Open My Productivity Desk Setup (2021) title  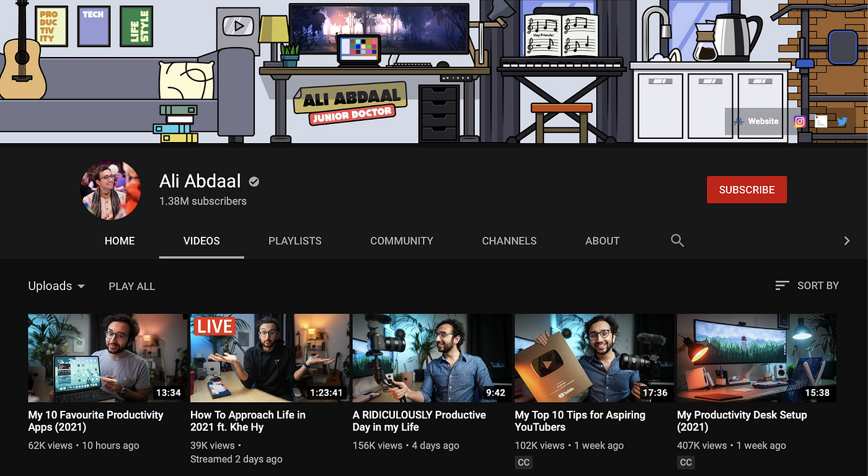click(x=742, y=421)
